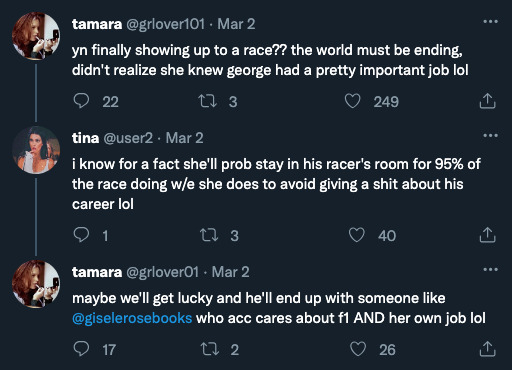The width and height of the screenshot is (512, 370).
Task: Retweet tamara's tweet about the race
Action: 207,101
